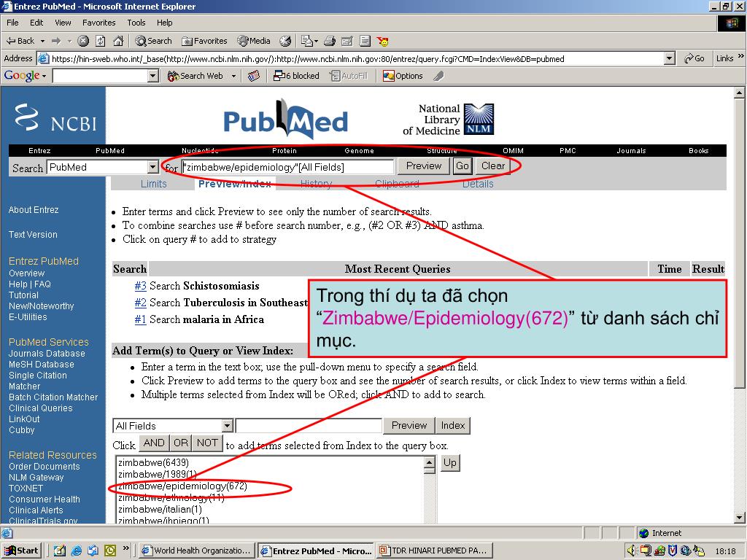Open the View menu
Viewport: 747px width, 560px height.
pyautogui.click(x=63, y=23)
